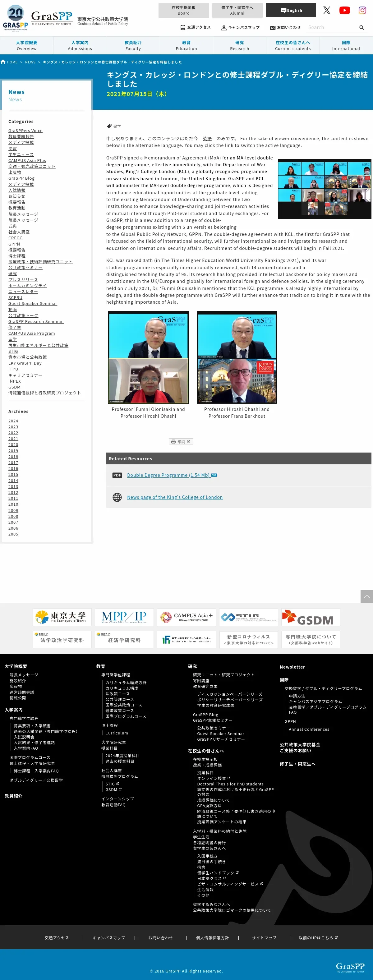Open the 修了生・同窓生へ Alumni button
Screen dimensions: 373x980
point(237,10)
